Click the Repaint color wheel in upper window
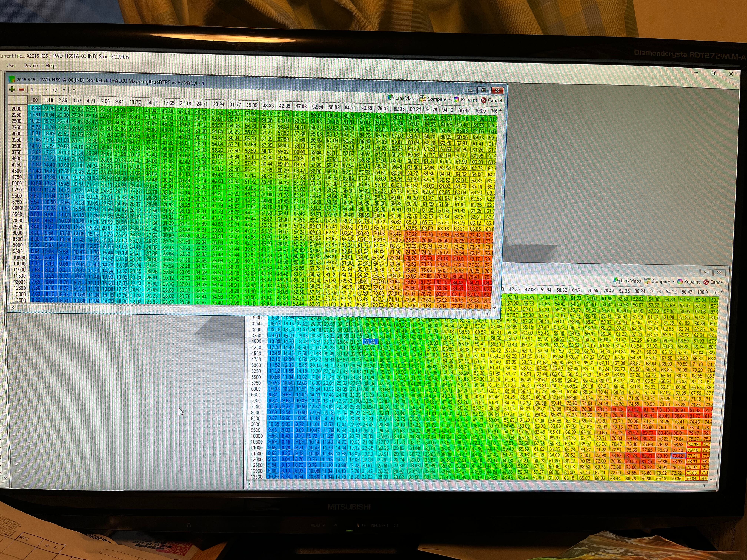The height and width of the screenshot is (560, 747). 456,100
